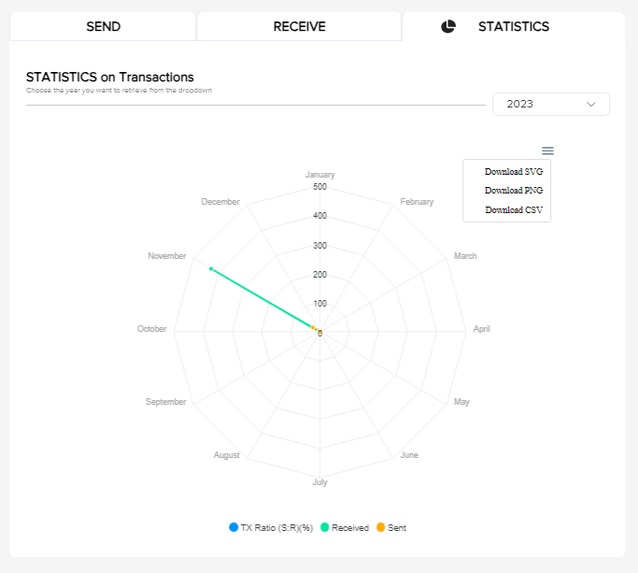Click the March axis label
Screen dimensions: 638x573
[465, 256]
